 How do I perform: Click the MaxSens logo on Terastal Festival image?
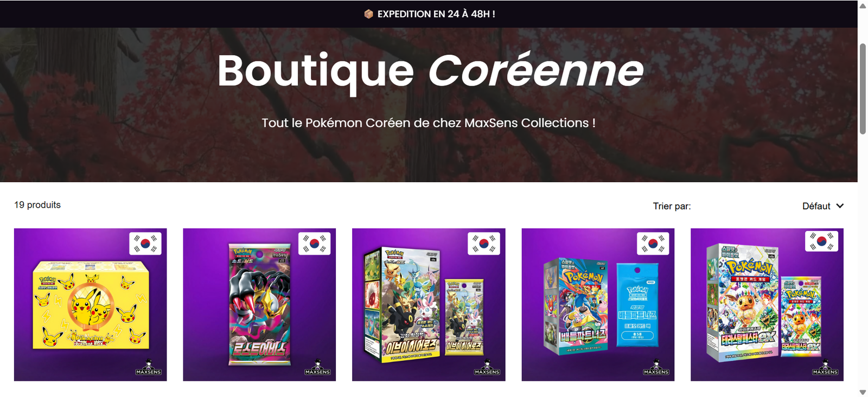point(825,367)
